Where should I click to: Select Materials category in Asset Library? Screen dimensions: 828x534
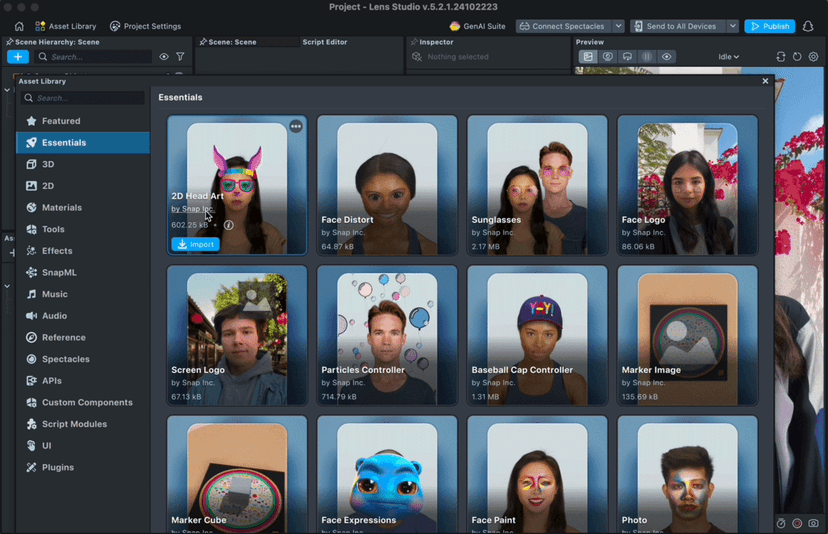(62, 208)
